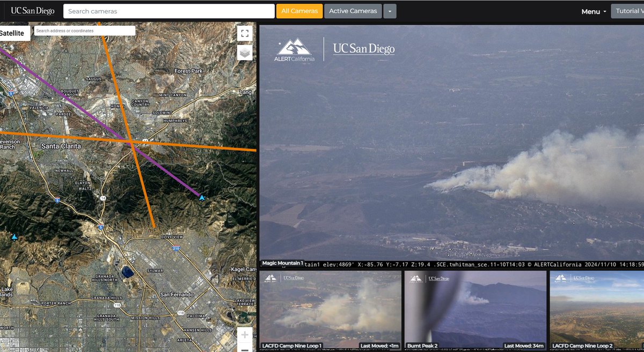This screenshot has height=352, width=644.
Task: Click the San Fernando label on map
Action: click(x=177, y=295)
